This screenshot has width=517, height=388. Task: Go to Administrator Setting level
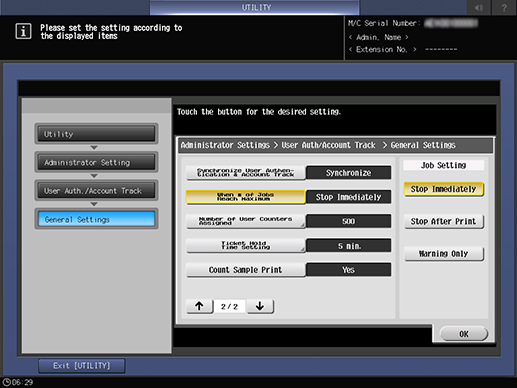[96, 162]
